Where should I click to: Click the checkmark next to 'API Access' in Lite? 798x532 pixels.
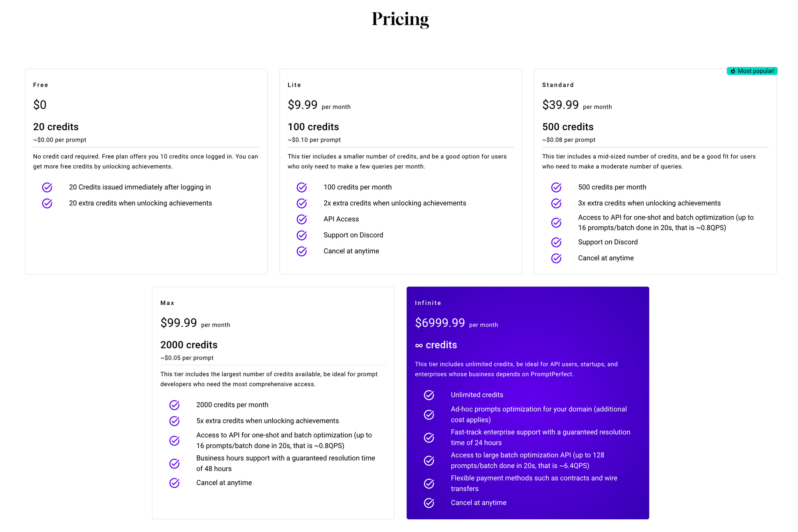click(301, 219)
